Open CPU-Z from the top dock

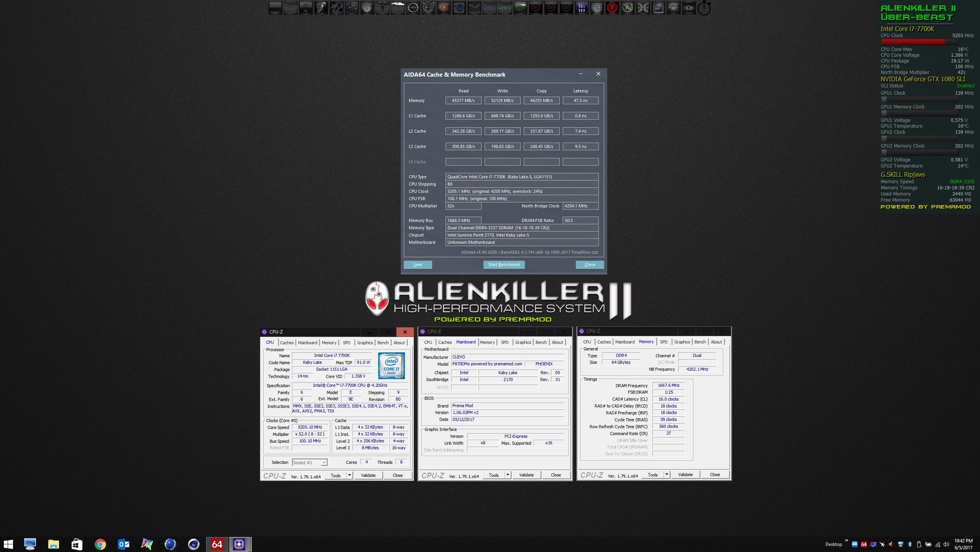pos(490,8)
